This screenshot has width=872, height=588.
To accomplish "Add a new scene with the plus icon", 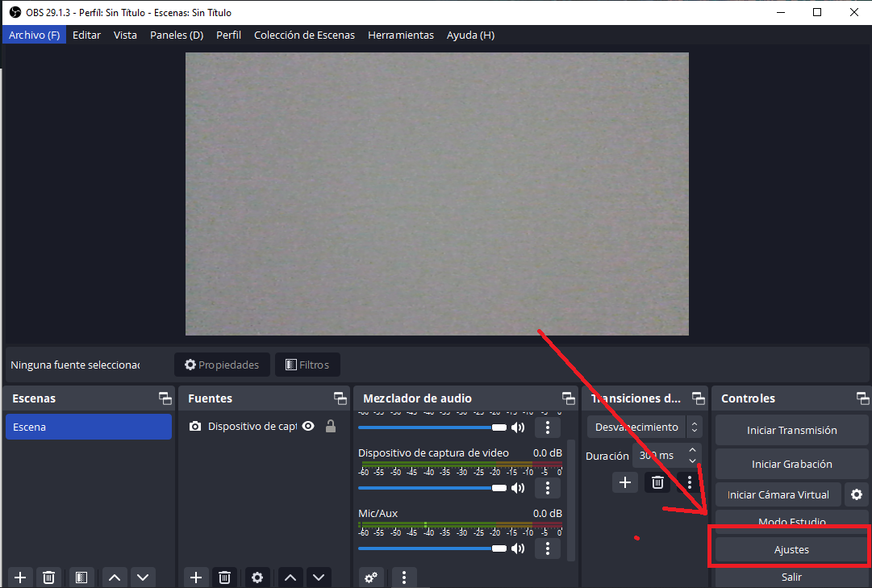I will (x=20, y=577).
